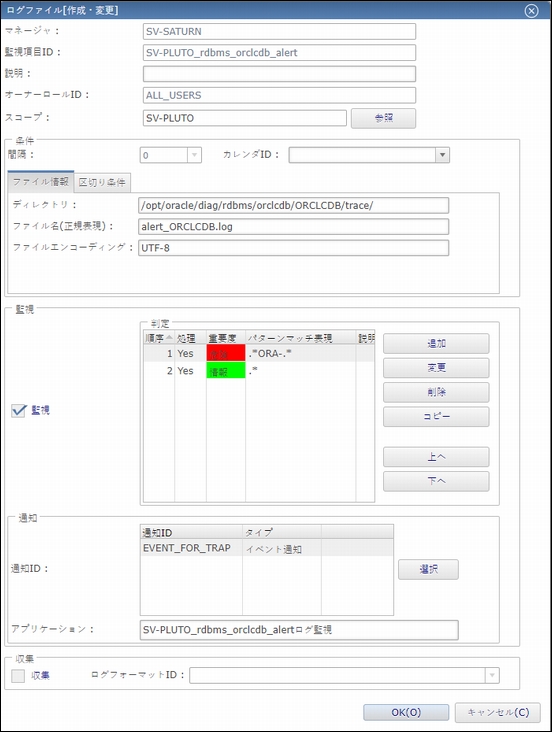This screenshot has height=732, width=552.
Task: Click the 処理 column header
Action: click(x=190, y=338)
